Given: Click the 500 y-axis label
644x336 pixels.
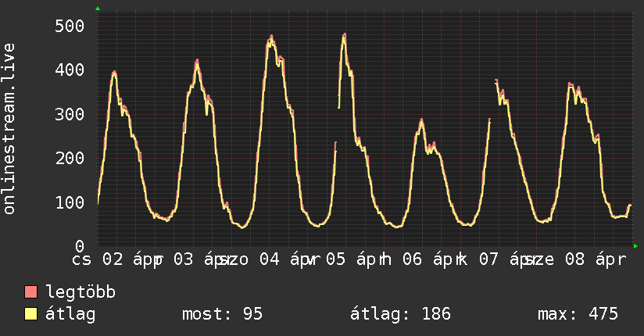Looking at the screenshot, I should [x=69, y=26].
